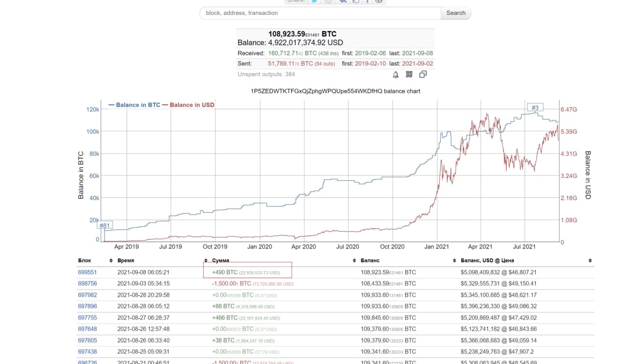Open block 697982 link
The height and width of the screenshot is (364, 619).
pos(88,295)
